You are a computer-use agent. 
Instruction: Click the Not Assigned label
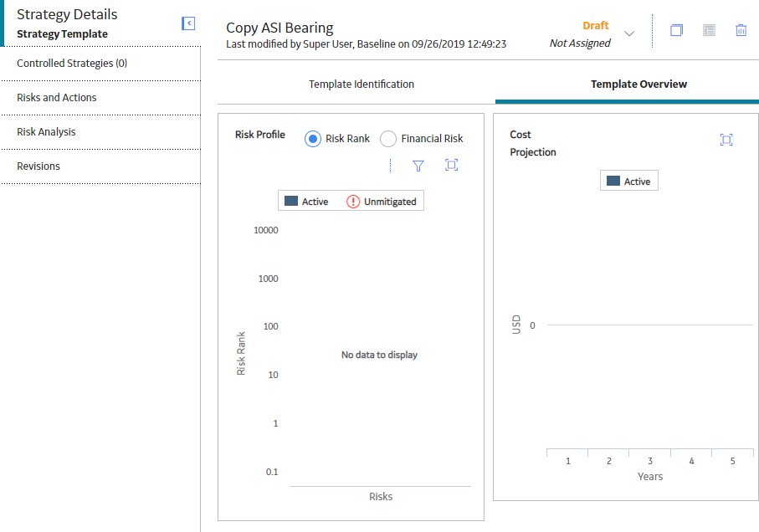pyautogui.click(x=580, y=43)
